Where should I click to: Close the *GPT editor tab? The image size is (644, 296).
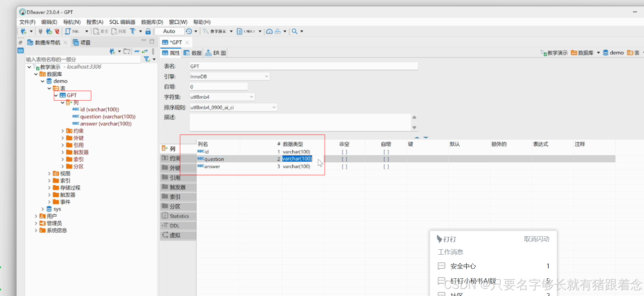coord(187,42)
